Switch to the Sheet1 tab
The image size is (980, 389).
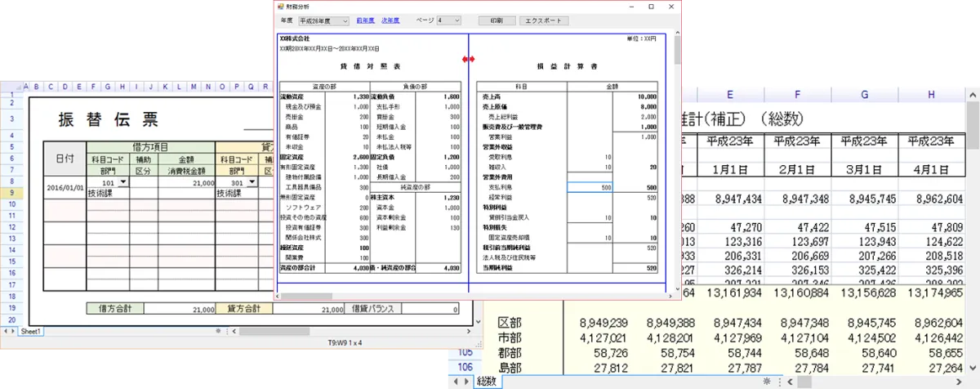point(32,332)
